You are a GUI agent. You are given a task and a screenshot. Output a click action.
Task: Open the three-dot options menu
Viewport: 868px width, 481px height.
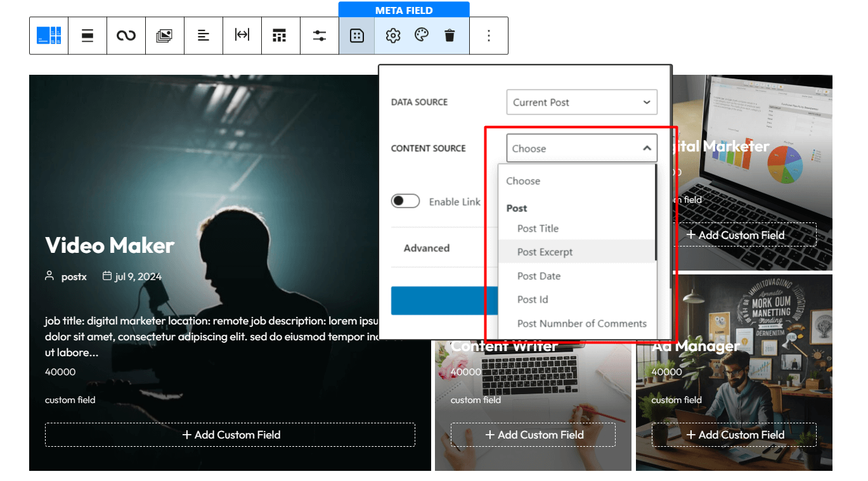[489, 35]
